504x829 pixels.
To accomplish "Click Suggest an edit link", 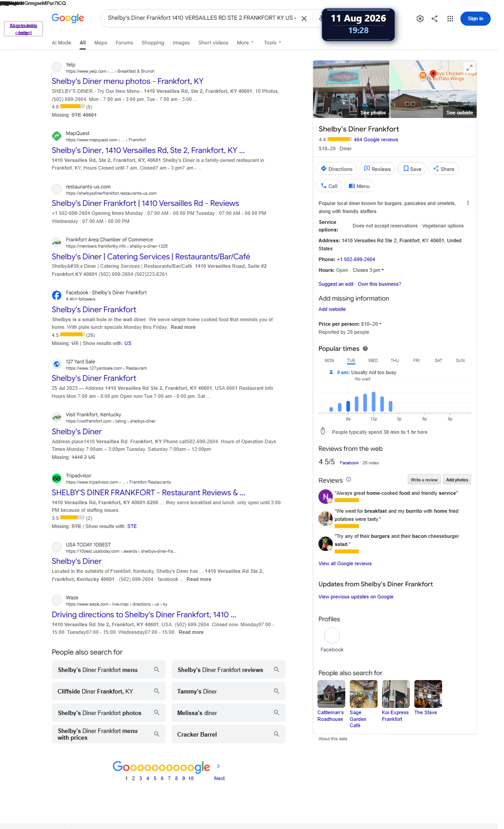I will pos(336,284).
